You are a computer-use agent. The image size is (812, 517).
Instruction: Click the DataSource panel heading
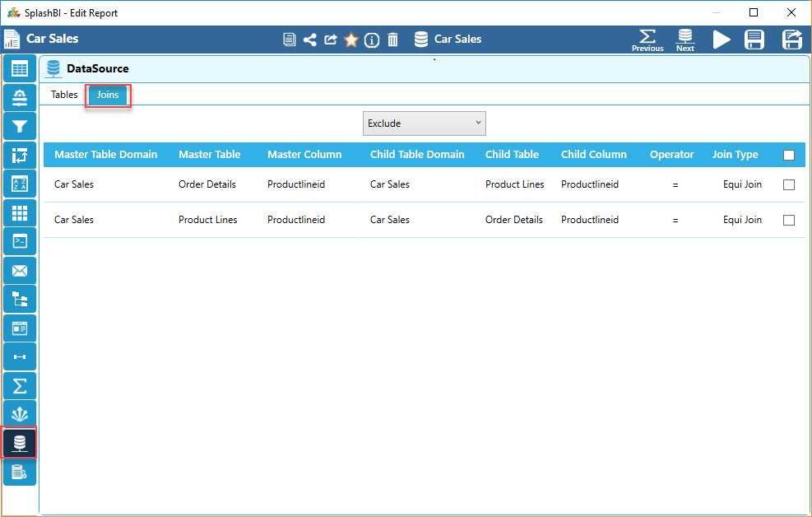tap(97, 68)
